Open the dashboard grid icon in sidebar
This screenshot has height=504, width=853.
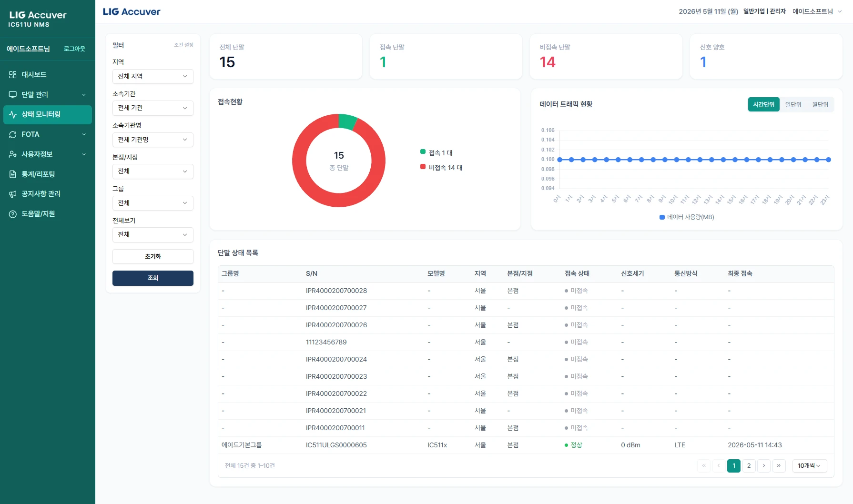click(13, 75)
